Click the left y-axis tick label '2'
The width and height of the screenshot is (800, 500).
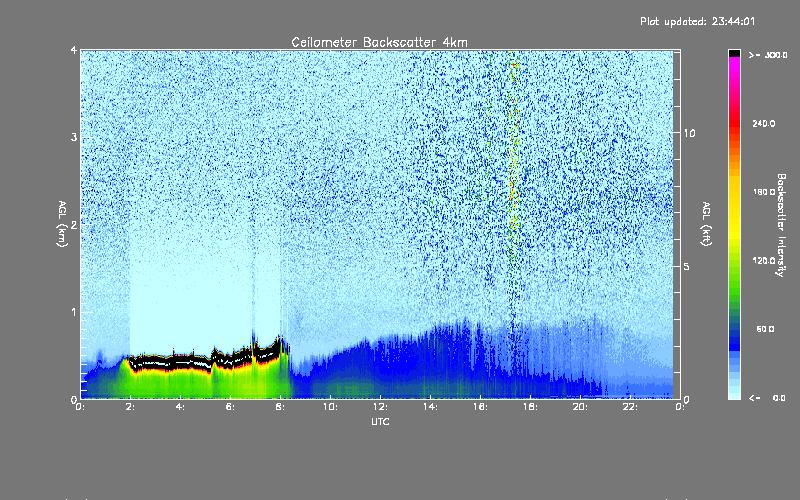(74, 225)
